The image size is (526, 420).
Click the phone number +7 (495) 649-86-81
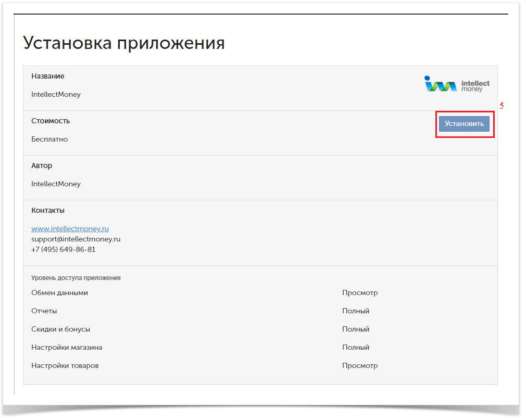coord(64,249)
